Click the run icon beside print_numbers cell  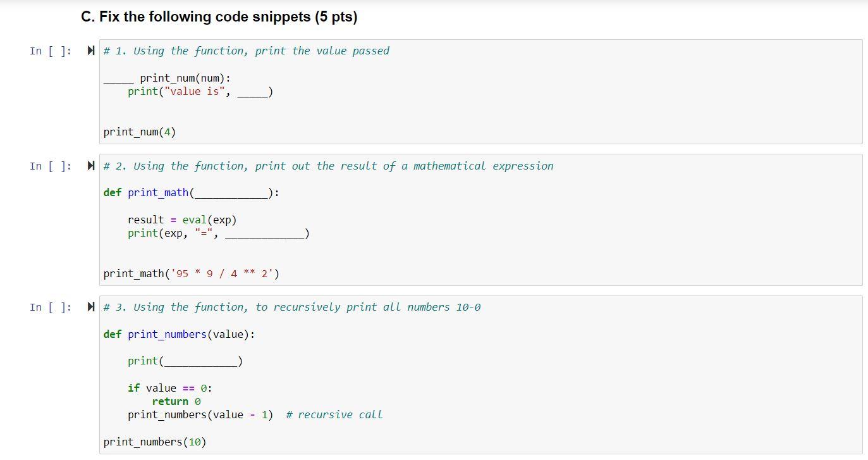pyautogui.click(x=91, y=307)
